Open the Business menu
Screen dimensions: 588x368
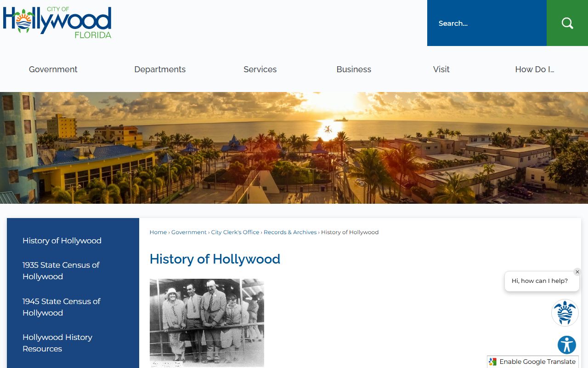pyautogui.click(x=354, y=69)
